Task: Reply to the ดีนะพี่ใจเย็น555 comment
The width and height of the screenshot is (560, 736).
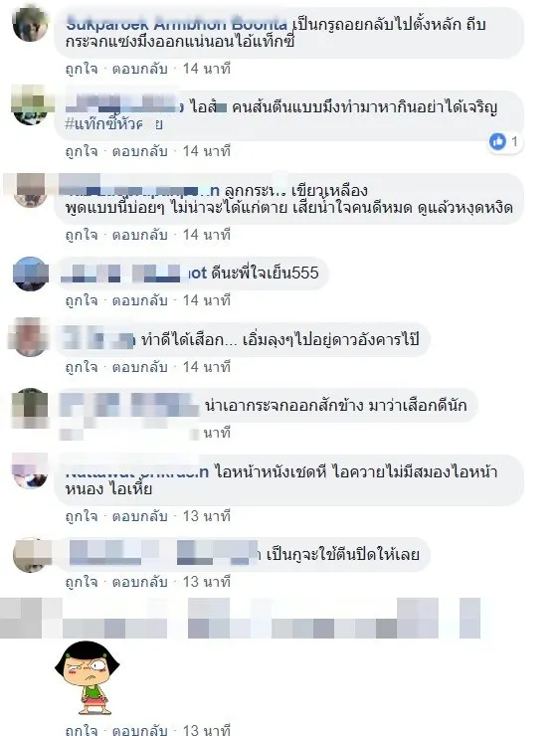Action: pyautogui.click(x=139, y=300)
